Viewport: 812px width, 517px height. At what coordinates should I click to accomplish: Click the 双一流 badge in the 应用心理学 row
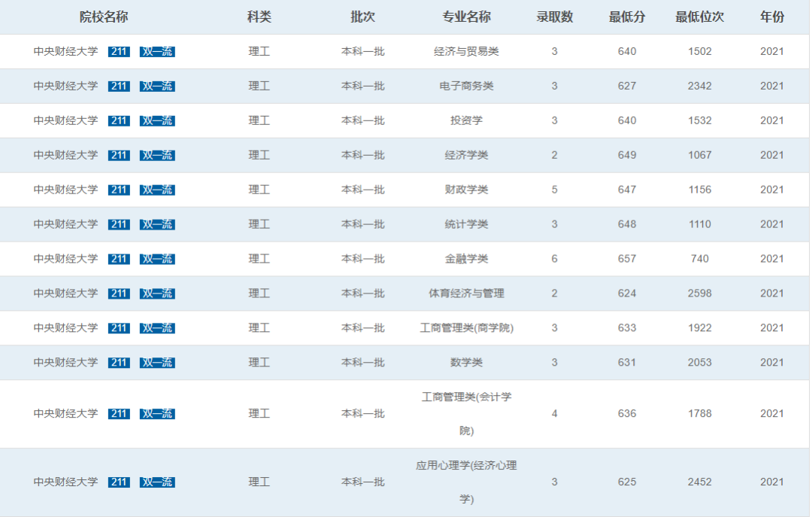[x=157, y=482]
